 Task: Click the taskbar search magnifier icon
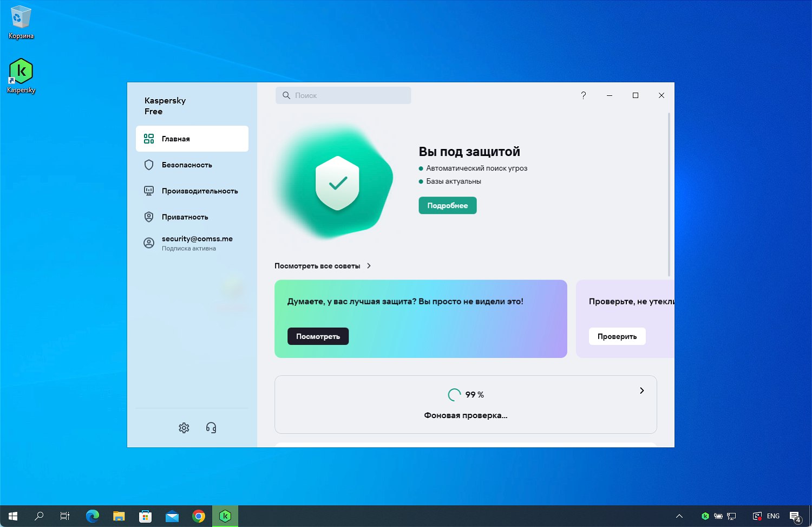(39, 516)
